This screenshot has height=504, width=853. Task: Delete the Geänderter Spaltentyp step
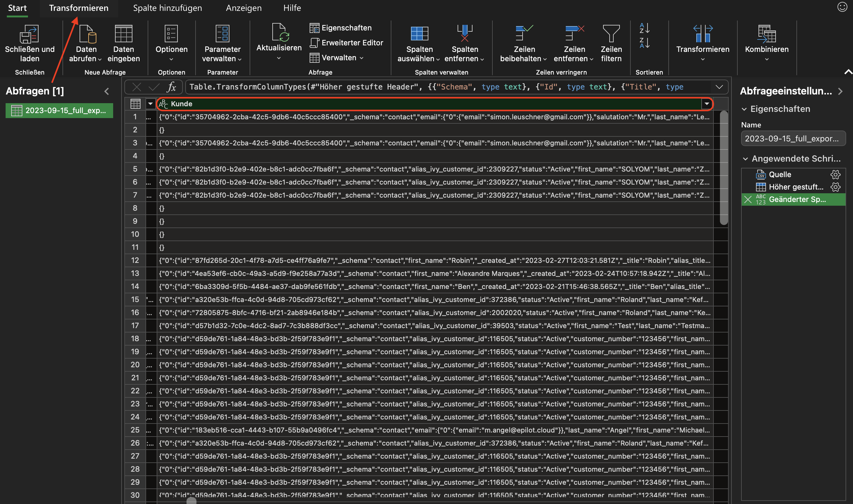coord(748,199)
